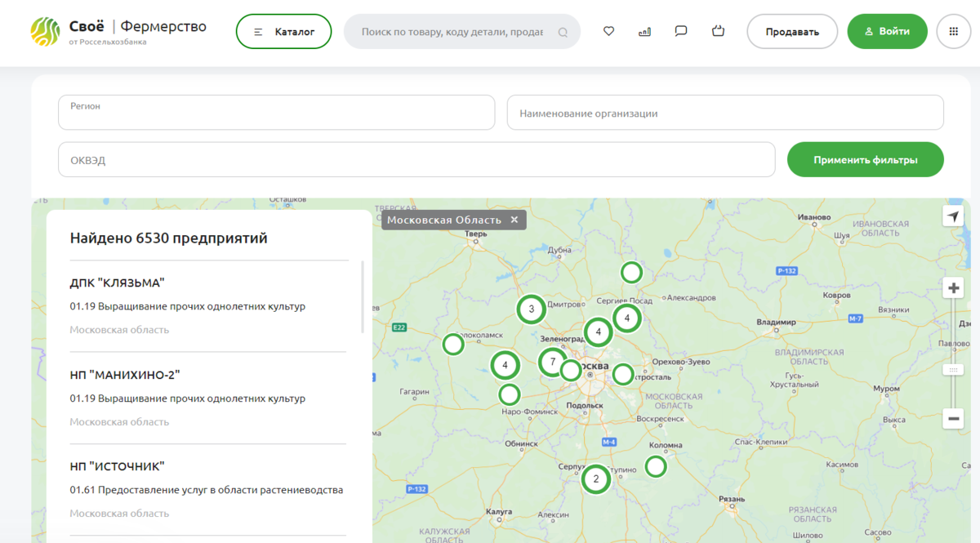Click single marker beside cluster 7
Image resolution: width=980 pixels, height=543 pixels.
click(x=571, y=371)
